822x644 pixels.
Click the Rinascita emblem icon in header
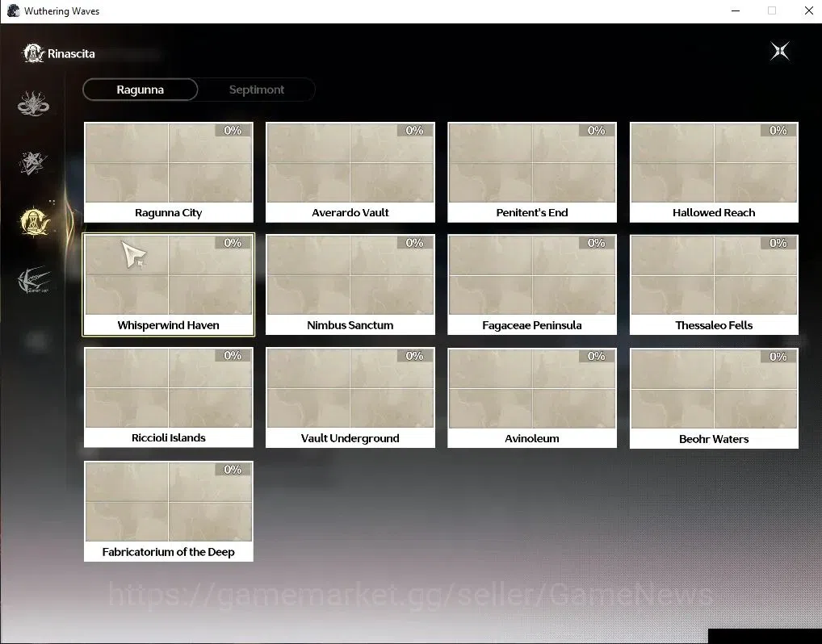pos(33,53)
